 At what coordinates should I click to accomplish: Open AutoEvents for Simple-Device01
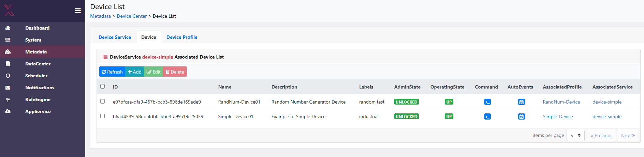pos(521,116)
